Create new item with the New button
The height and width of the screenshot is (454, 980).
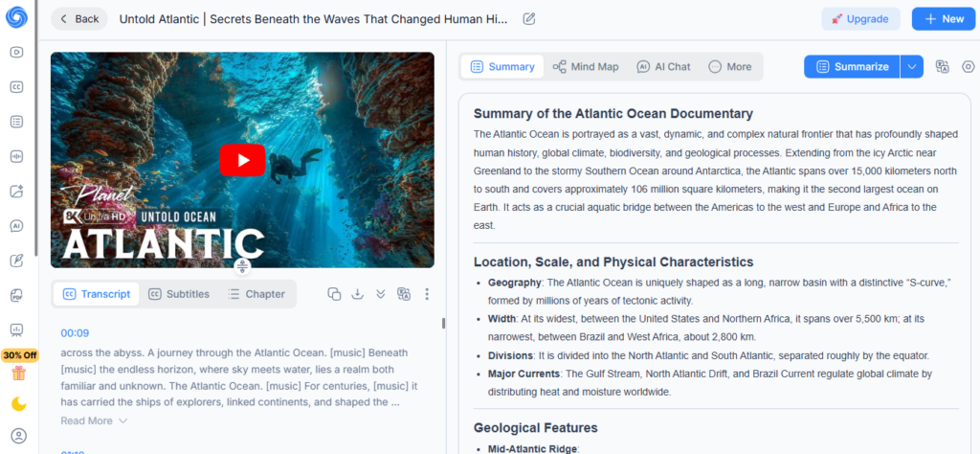(943, 19)
